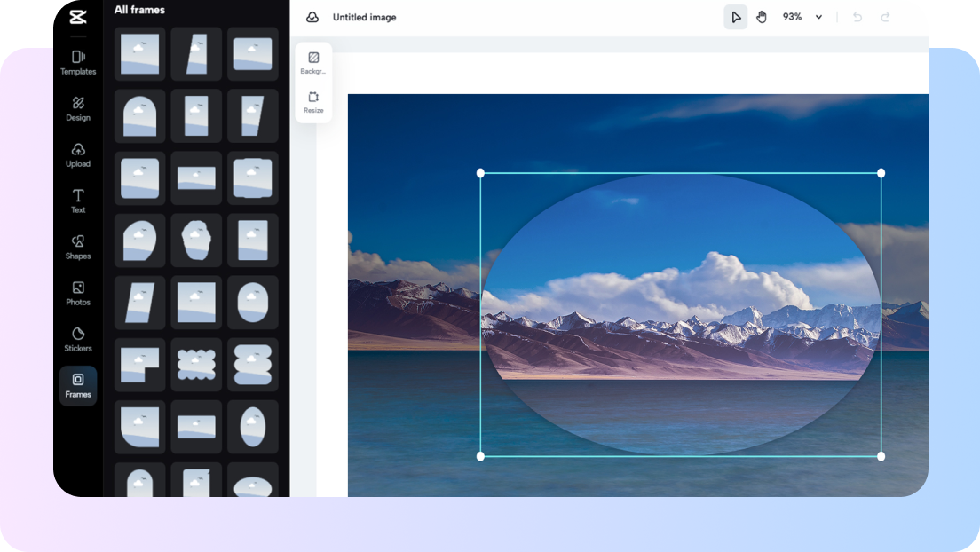Choose the first square frame thumbnail
Image resolution: width=980 pixels, height=552 pixels.
tap(140, 54)
